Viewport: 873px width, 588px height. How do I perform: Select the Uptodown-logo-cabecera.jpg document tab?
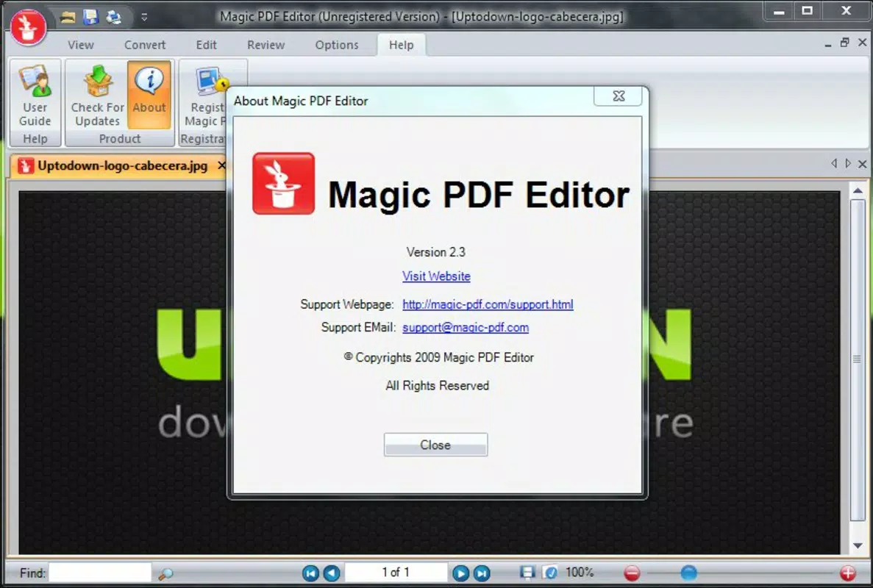click(x=122, y=166)
